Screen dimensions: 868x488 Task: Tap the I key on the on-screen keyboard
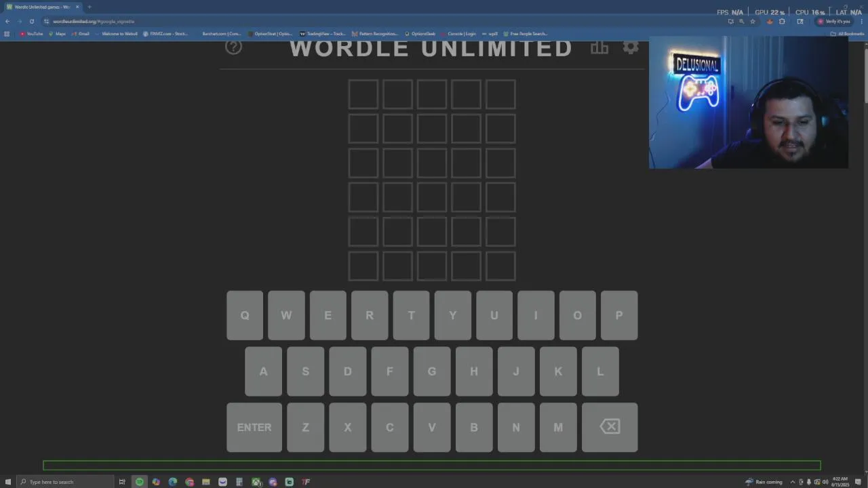536,315
